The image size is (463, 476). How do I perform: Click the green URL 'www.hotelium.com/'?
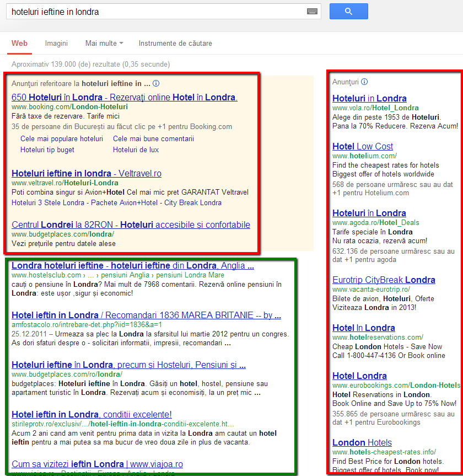point(365,156)
